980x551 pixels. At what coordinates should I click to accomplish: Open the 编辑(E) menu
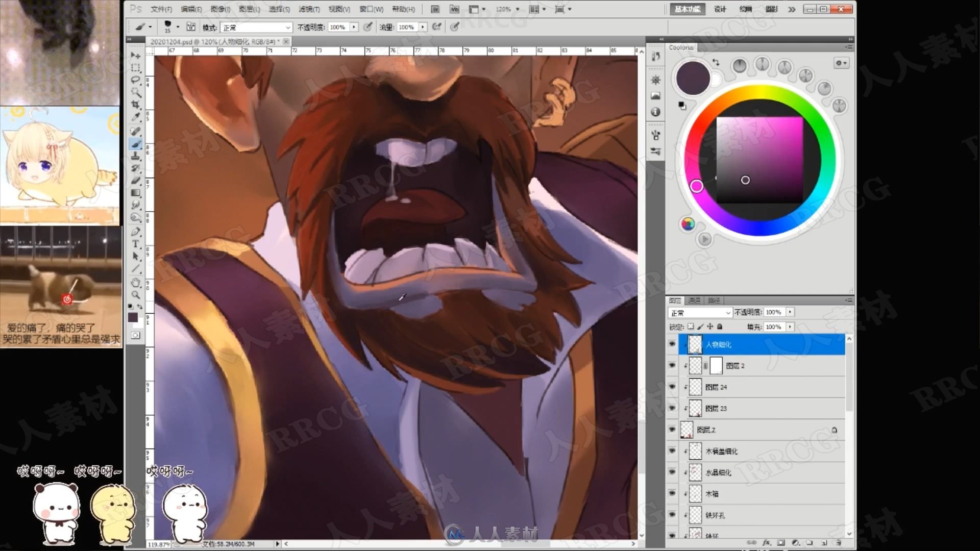pos(191,9)
